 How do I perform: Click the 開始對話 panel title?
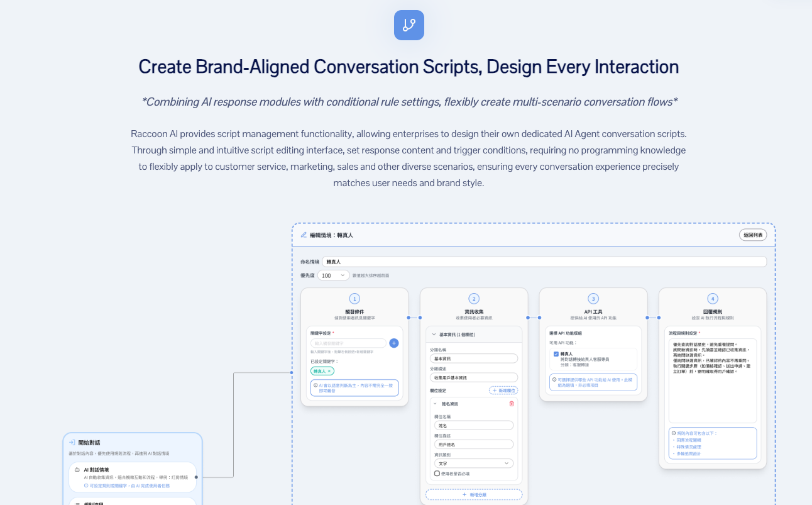(x=89, y=443)
